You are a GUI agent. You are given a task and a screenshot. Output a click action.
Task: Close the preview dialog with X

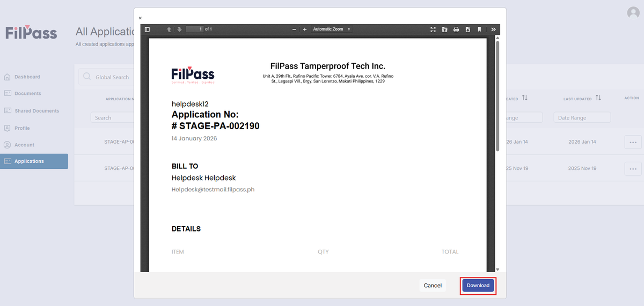(141, 18)
